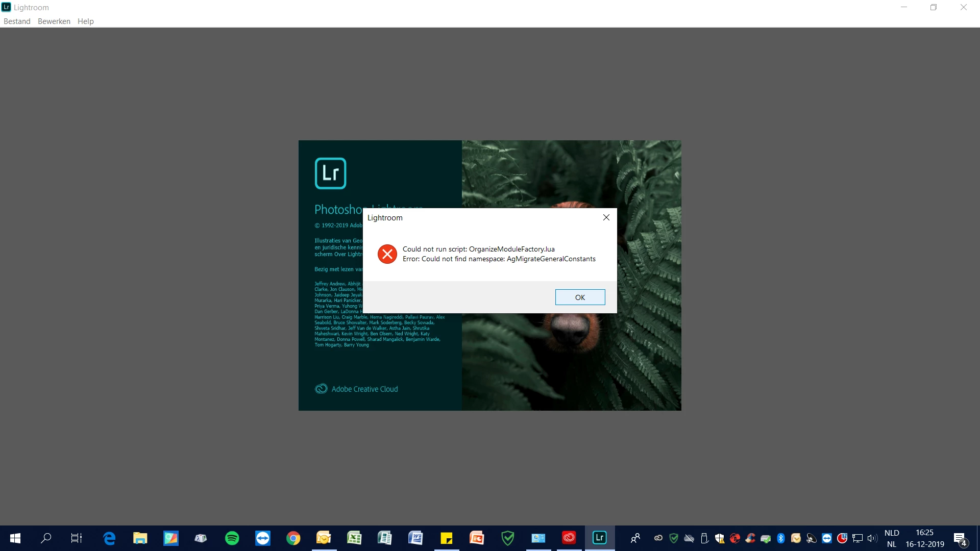Viewport: 980px width, 551px height.
Task: Open the Bestand menu
Action: coord(17,21)
